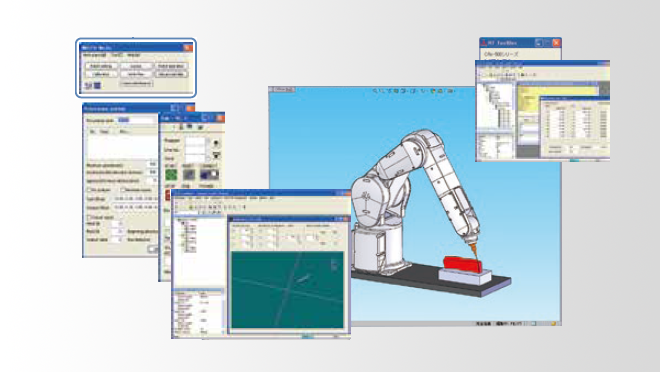Click the teal CAD viewport in bottom window
Screen dimensions: 660x372
coord(287,290)
